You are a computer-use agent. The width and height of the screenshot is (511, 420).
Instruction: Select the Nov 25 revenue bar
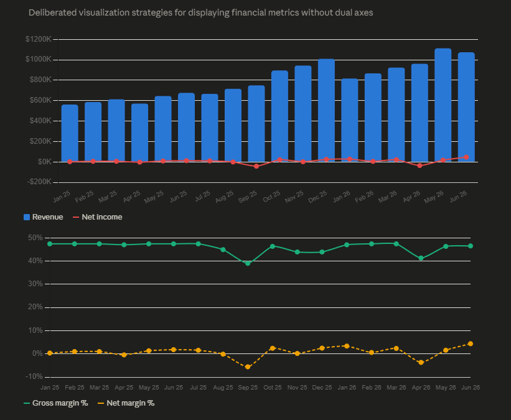pyautogui.click(x=303, y=114)
